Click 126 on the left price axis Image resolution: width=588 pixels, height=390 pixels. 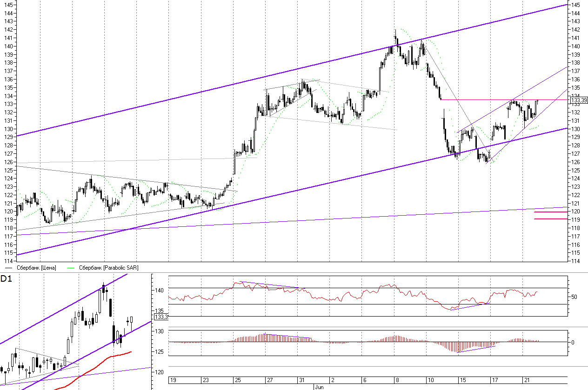pos(9,162)
